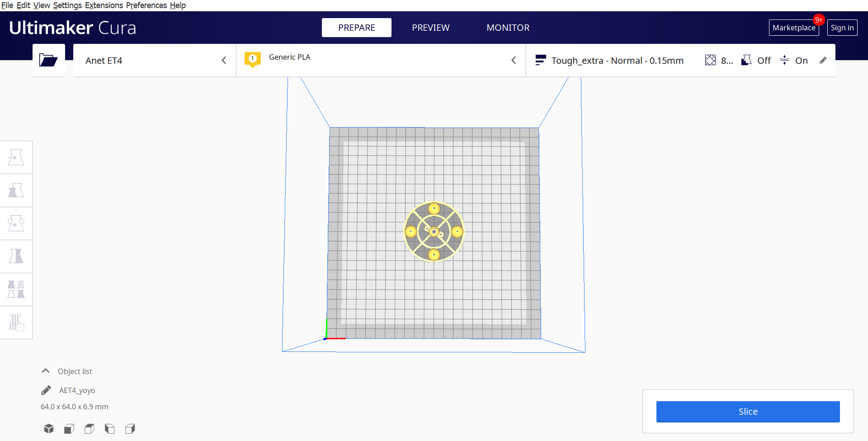The image size is (868, 441).
Task: Open file with the folder icon
Action: [48, 60]
